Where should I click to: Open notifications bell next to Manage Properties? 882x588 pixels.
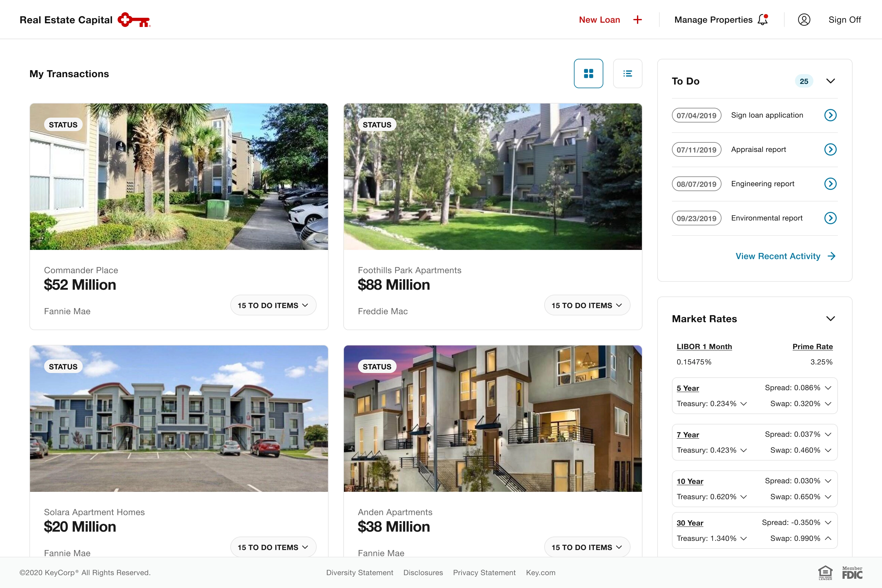(763, 20)
